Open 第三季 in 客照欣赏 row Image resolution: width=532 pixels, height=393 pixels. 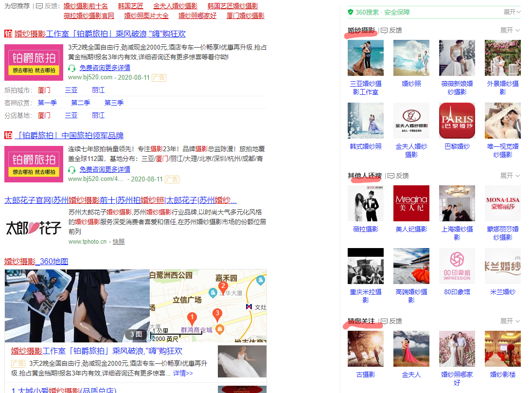click(x=114, y=103)
